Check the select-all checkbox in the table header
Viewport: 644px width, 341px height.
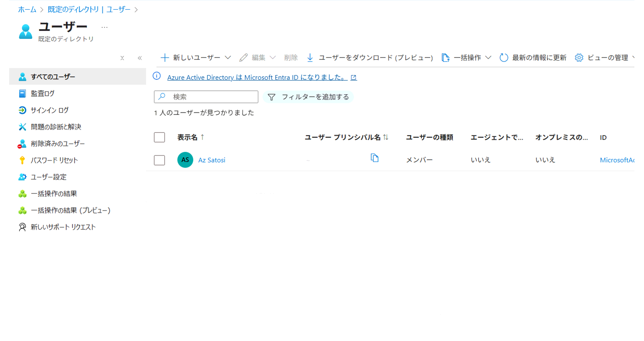coord(160,137)
